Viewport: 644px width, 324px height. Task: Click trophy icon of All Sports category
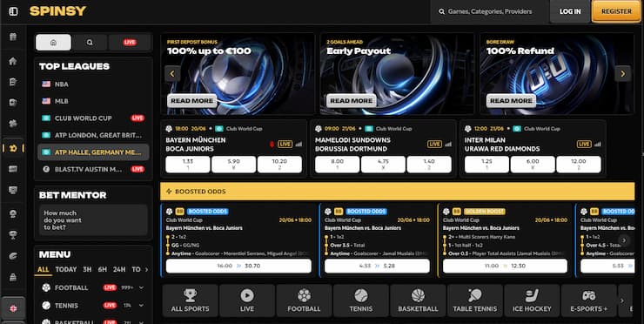pos(191,294)
